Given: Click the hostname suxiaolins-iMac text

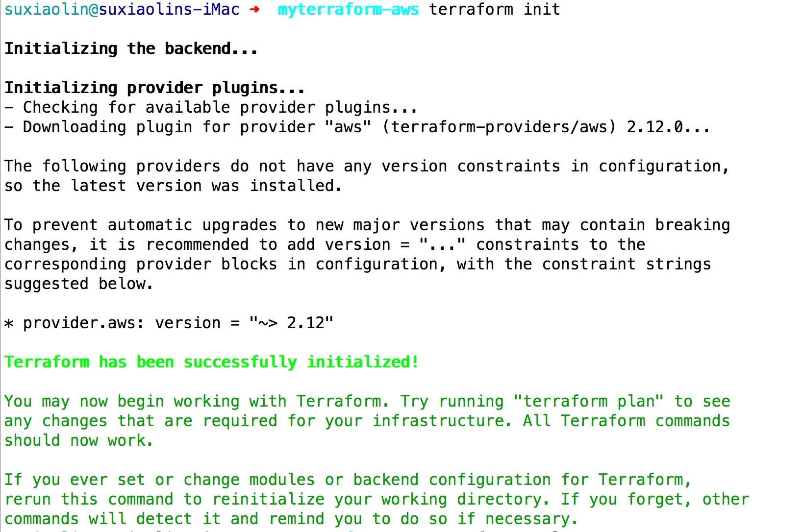Looking at the screenshot, I should pyautogui.click(x=170, y=9).
